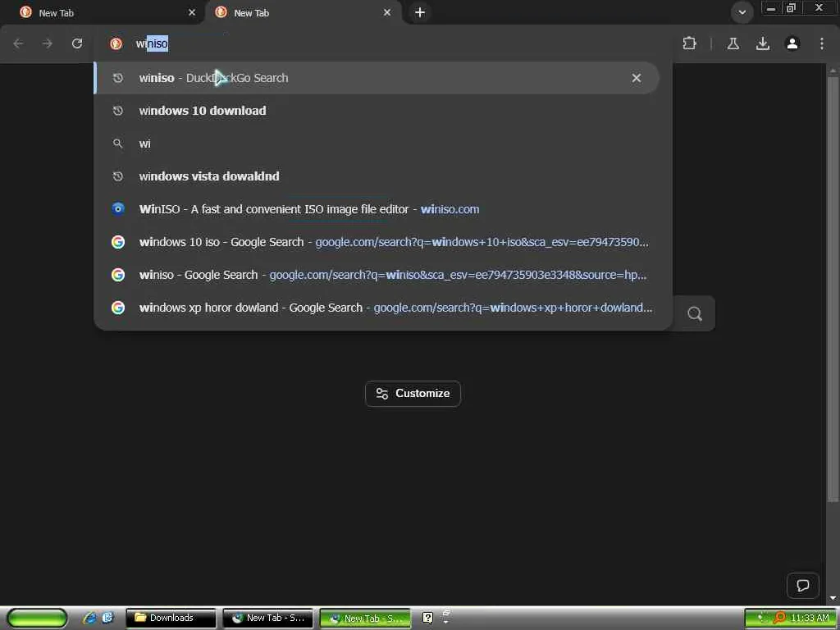Click the orange magnifier tray icon

tap(779, 619)
